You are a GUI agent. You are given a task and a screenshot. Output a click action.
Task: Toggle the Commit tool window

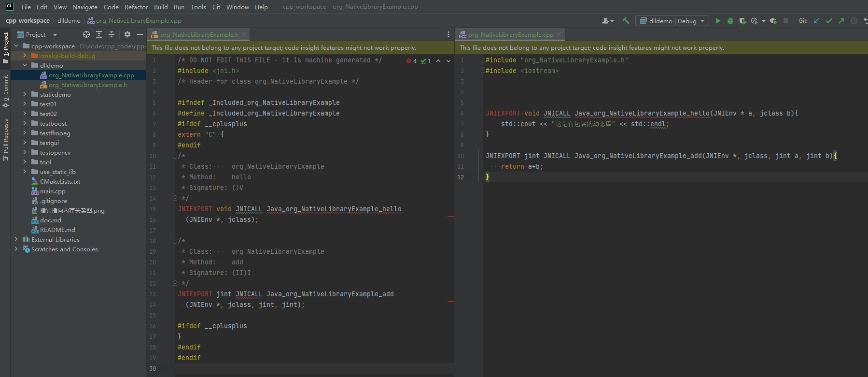tap(5, 91)
